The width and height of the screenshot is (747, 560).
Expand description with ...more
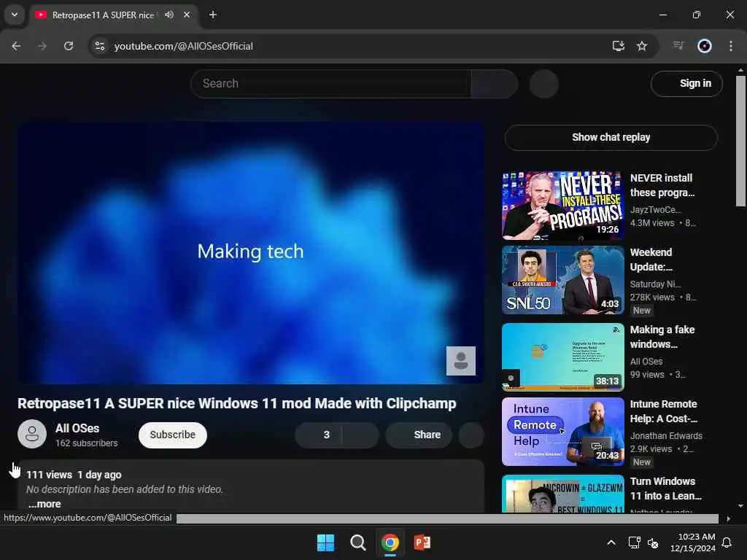(44, 504)
